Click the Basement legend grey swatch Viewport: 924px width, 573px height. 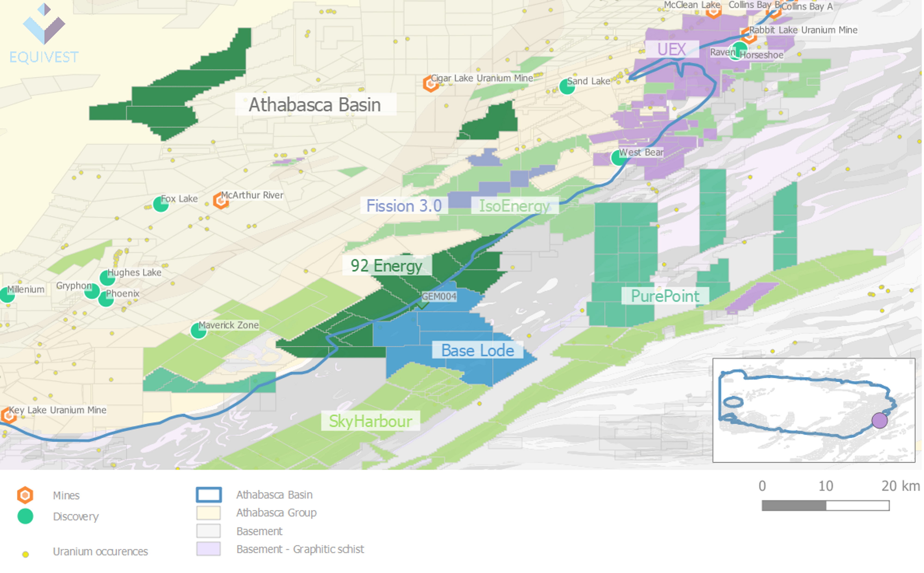(x=208, y=531)
